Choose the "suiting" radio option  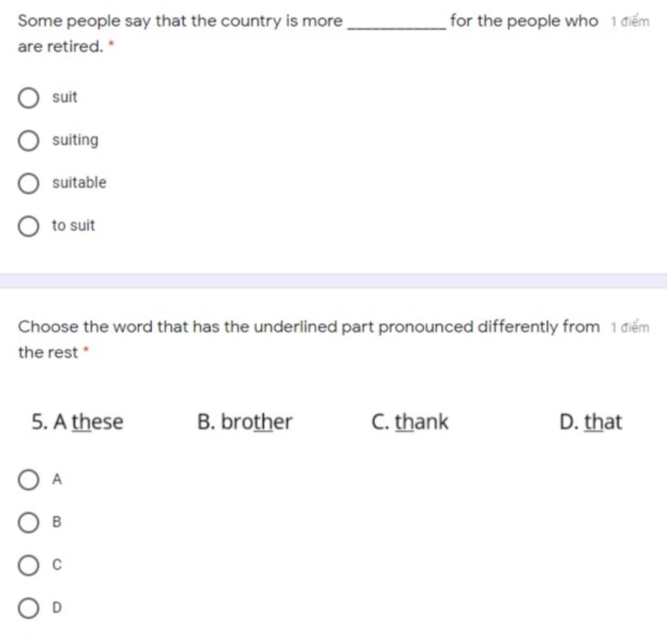point(29,141)
